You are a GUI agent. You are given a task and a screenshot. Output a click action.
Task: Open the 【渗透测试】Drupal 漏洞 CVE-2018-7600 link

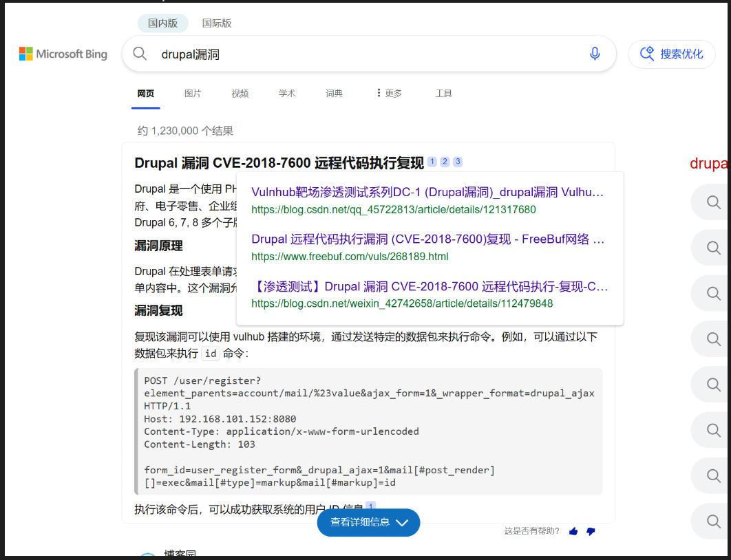coord(430,286)
